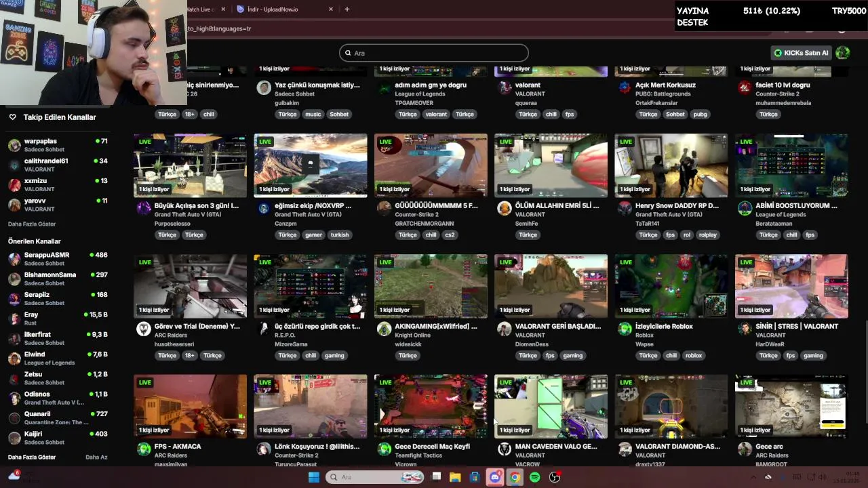Open Google Chrome from the taskbar
This screenshot has height=488, width=868.
point(515,477)
